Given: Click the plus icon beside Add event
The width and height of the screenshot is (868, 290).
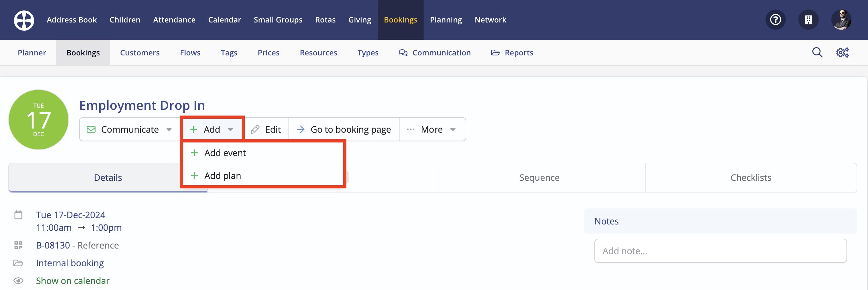Looking at the screenshot, I should click(x=194, y=153).
